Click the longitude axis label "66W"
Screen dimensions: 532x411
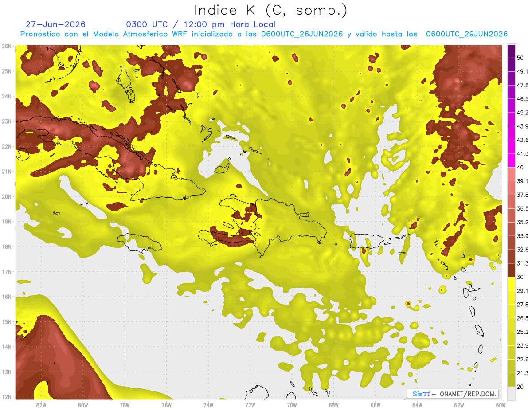(375, 405)
